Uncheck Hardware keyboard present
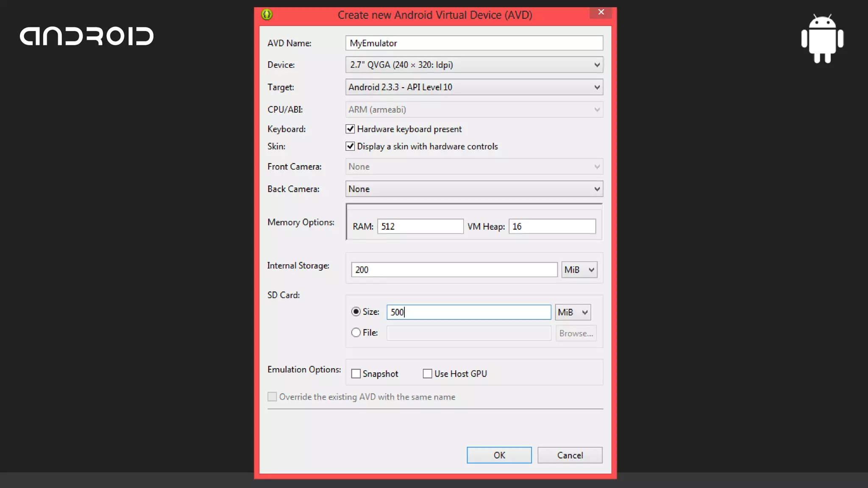 [x=350, y=129]
